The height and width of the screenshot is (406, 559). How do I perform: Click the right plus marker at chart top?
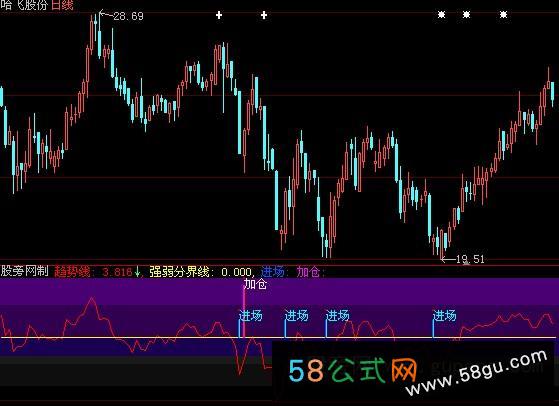click(x=264, y=15)
